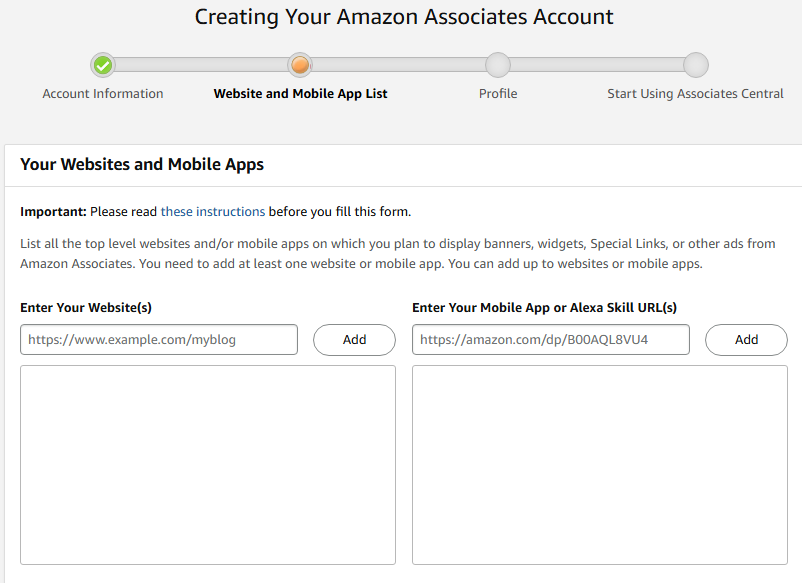
Task: Click Add button next to website field
Action: tap(354, 340)
